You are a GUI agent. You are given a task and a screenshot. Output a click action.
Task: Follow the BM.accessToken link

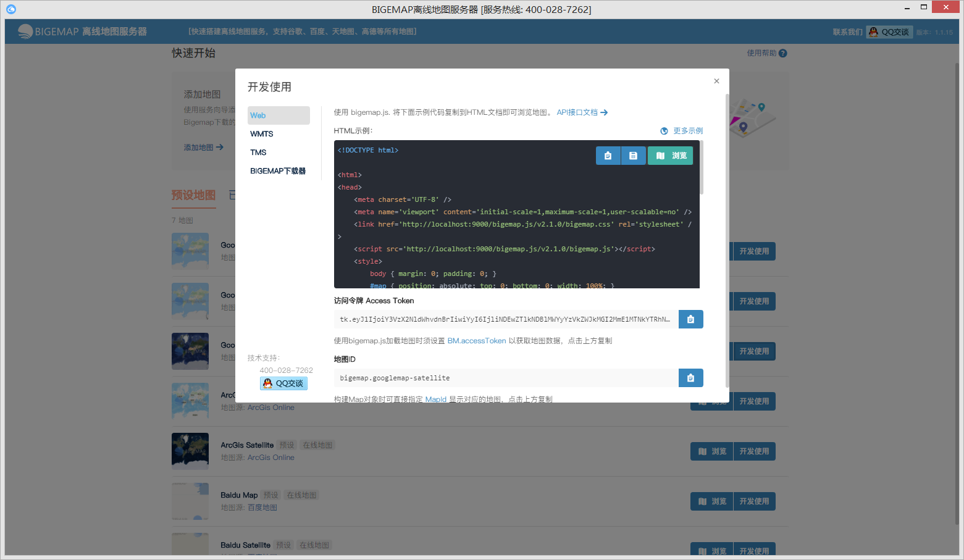(477, 341)
